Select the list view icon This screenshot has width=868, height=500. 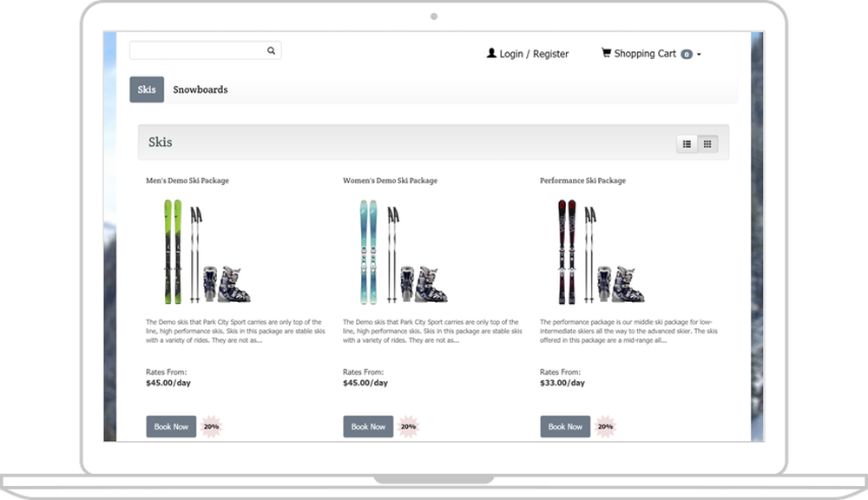coord(687,143)
